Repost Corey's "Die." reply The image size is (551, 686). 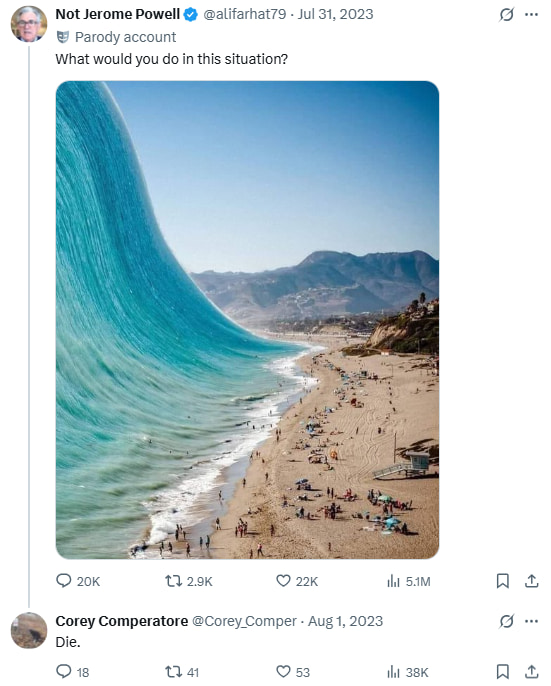pyautogui.click(x=182, y=672)
